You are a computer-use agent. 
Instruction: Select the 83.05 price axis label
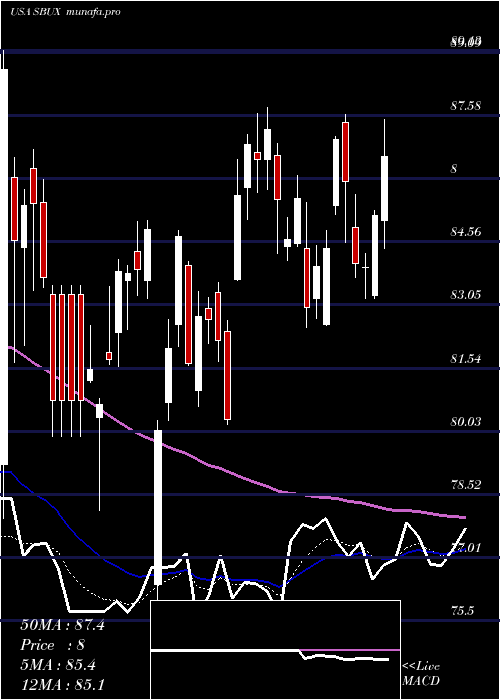point(466,295)
